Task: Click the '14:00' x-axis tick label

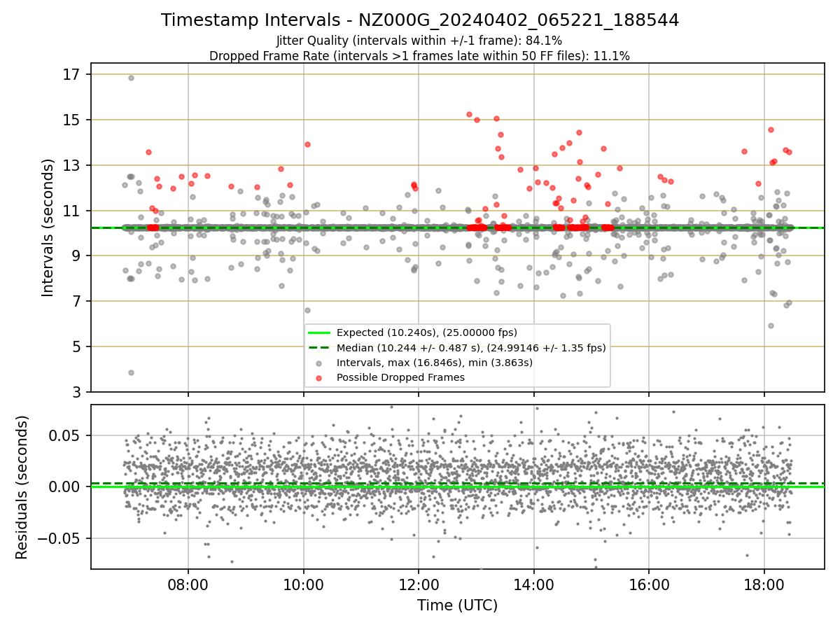Action: coord(534,584)
